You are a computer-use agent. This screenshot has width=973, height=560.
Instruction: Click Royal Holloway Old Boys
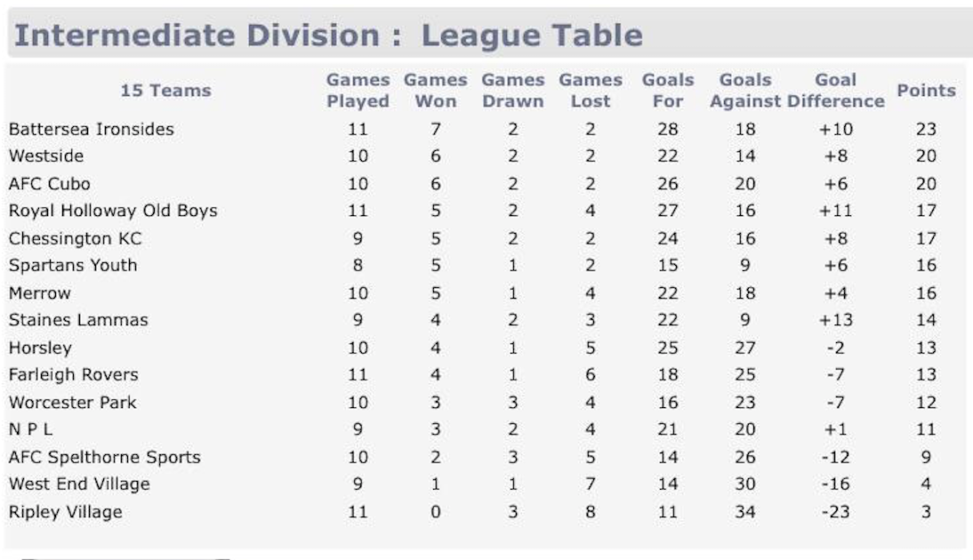[113, 211]
